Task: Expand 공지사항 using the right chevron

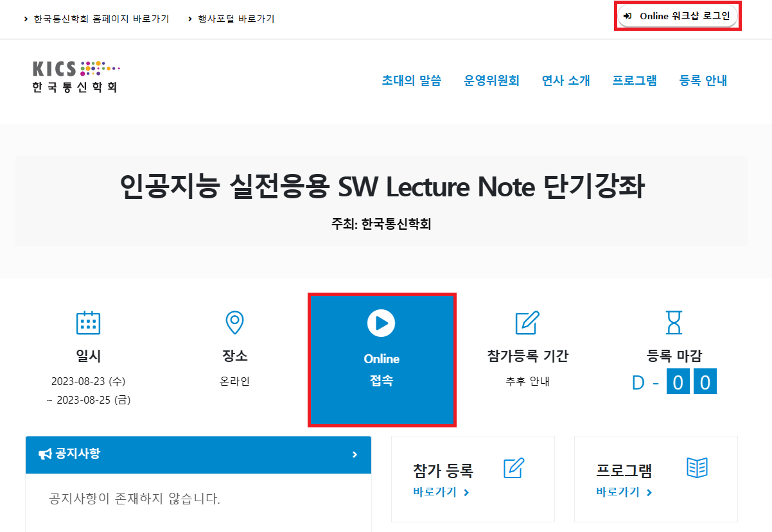Action: click(355, 454)
